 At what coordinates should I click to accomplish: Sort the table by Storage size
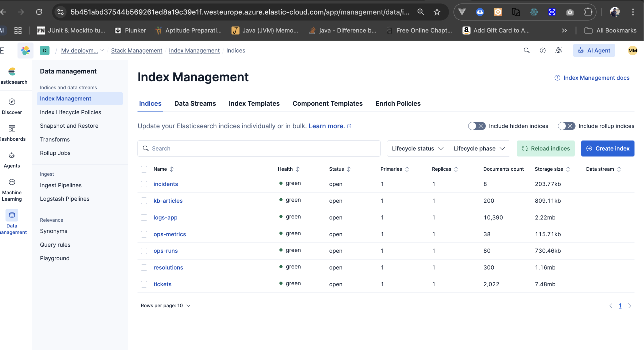552,169
